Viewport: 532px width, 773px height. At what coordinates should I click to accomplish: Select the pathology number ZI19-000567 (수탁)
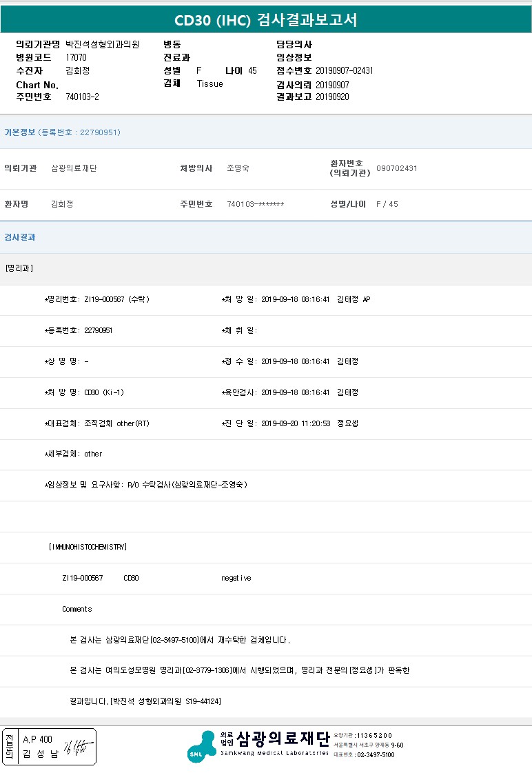(x=116, y=300)
